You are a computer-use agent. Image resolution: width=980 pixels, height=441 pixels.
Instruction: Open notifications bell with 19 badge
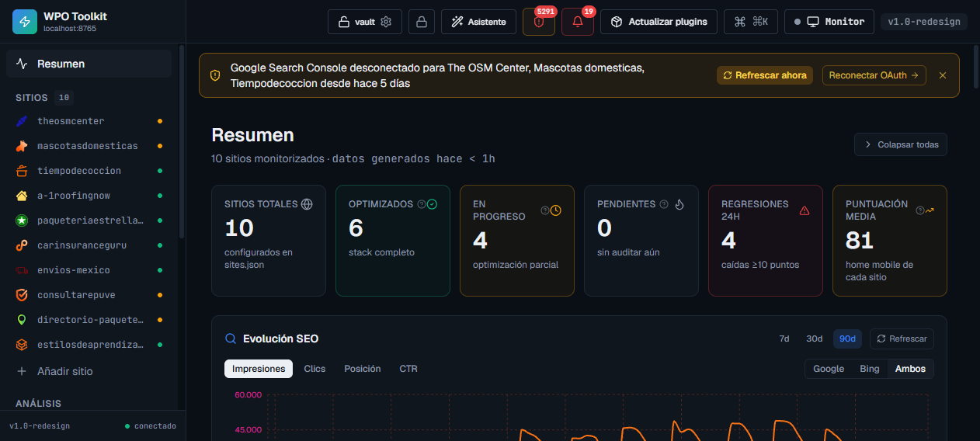578,22
